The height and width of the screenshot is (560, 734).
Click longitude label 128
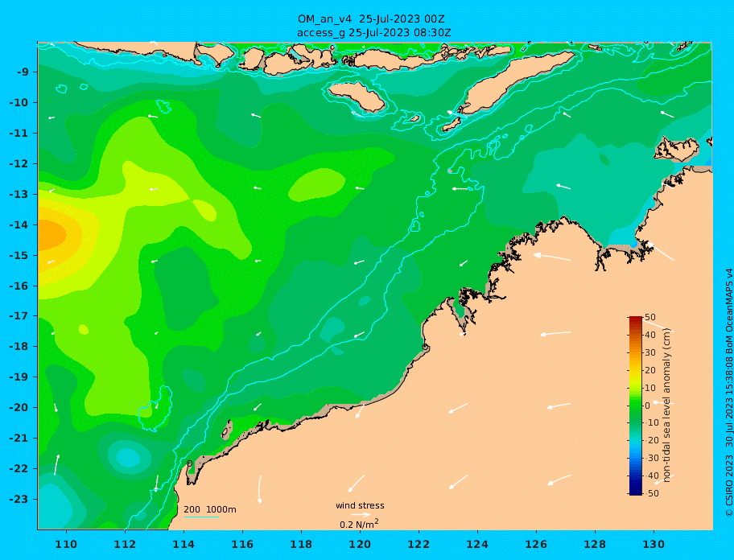[595, 544]
